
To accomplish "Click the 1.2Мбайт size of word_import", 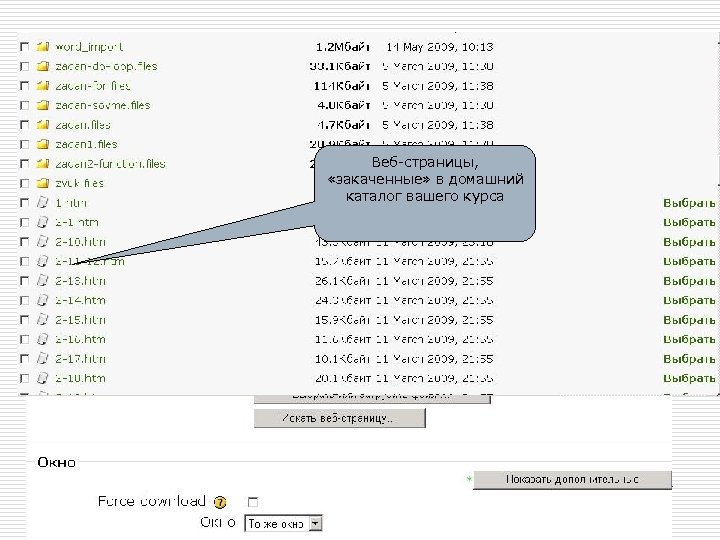I will 343,47.
